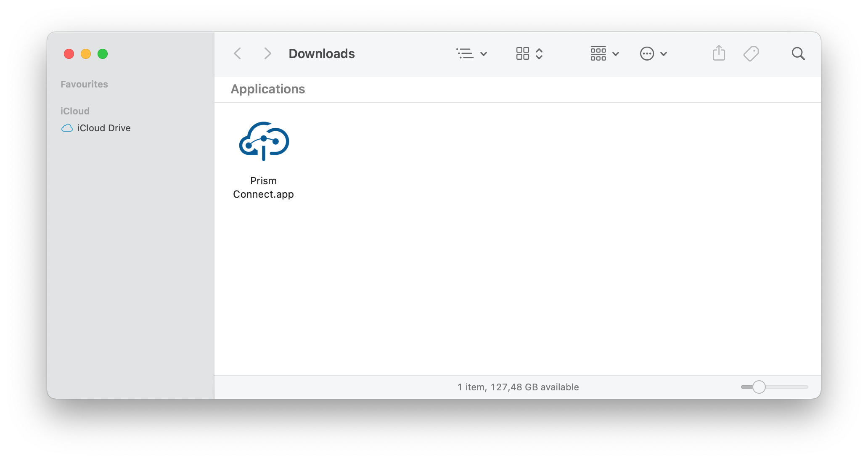This screenshot has width=868, height=461.
Task: Click the Applications group header
Action: (x=268, y=89)
